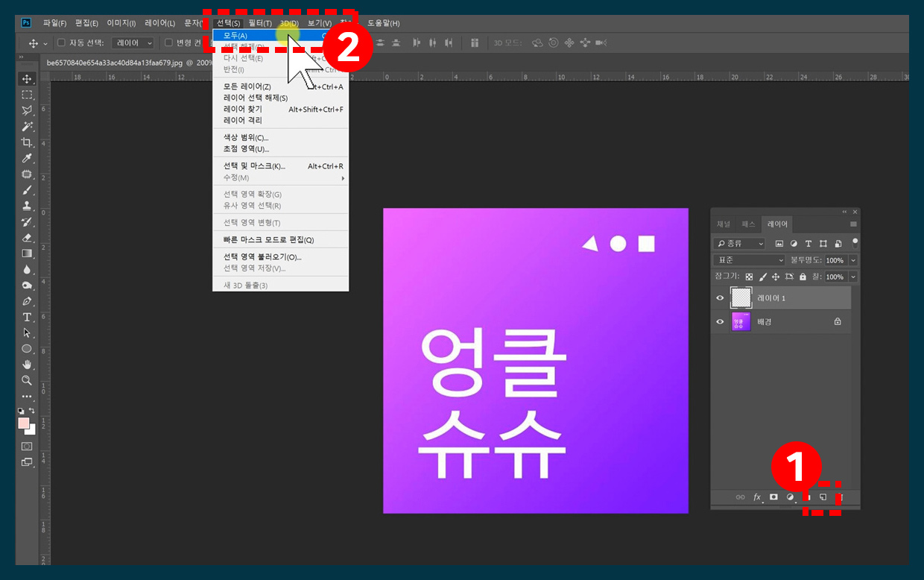Select the Blur tool
Image resolution: width=924 pixels, height=580 pixels.
[27, 269]
